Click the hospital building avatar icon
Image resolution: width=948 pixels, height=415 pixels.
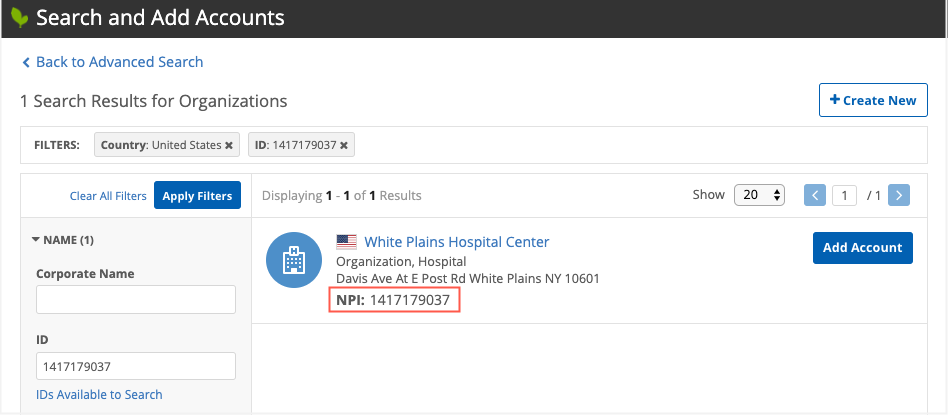click(x=293, y=260)
